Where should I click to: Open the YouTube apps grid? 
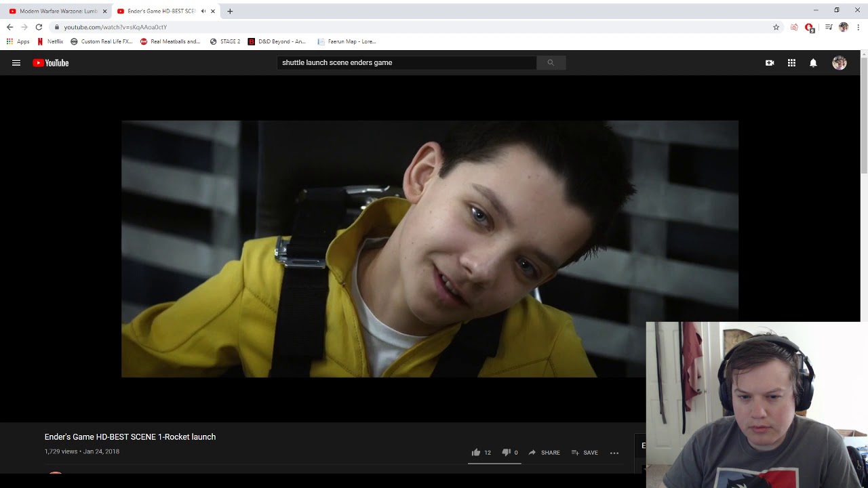click(x=791, y=63)
